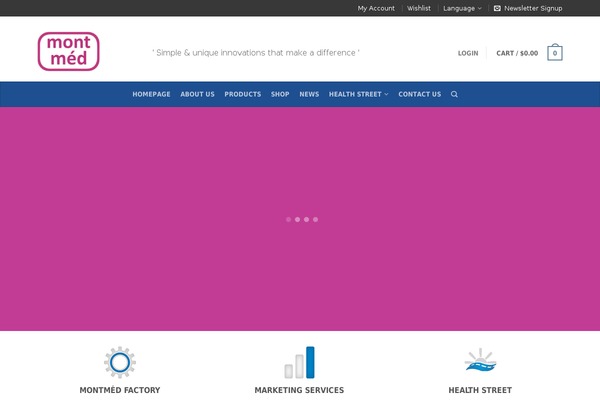Select the first slider dot

pos(288,219)
